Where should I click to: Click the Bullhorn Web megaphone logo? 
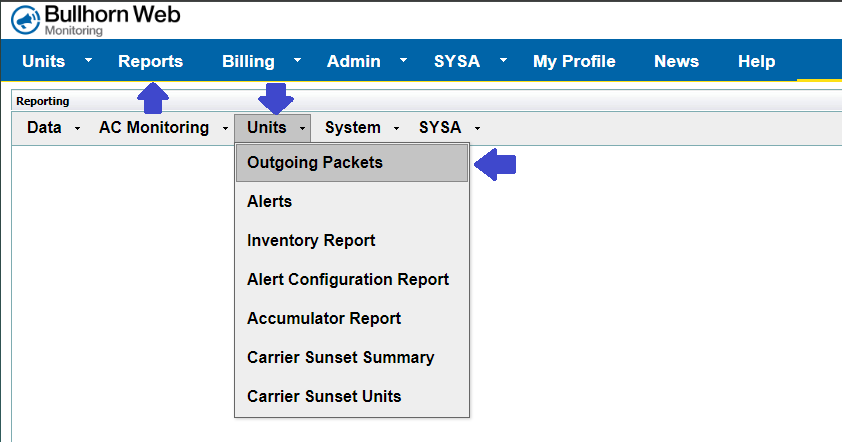coord(25,20)
